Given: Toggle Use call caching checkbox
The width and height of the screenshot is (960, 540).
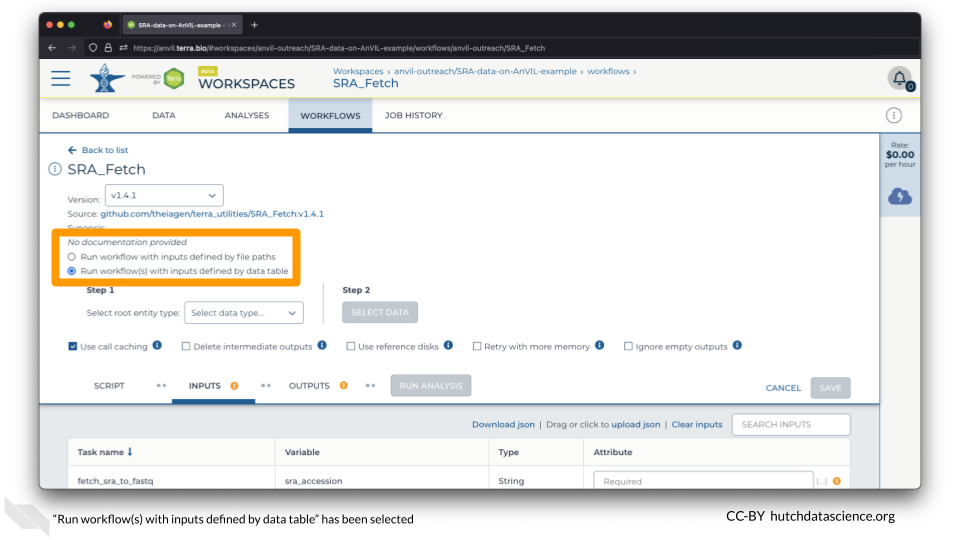Looking at the screenshot, I should click(x=73, y=347).
